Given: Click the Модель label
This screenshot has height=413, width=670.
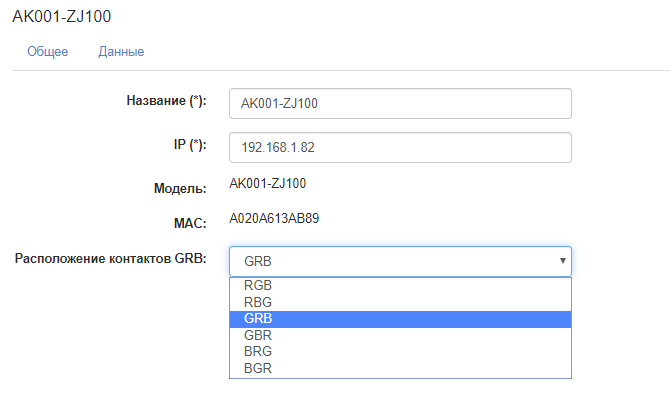Looking at the screenshot, I should pyautogui.click(x=179, y=187).
